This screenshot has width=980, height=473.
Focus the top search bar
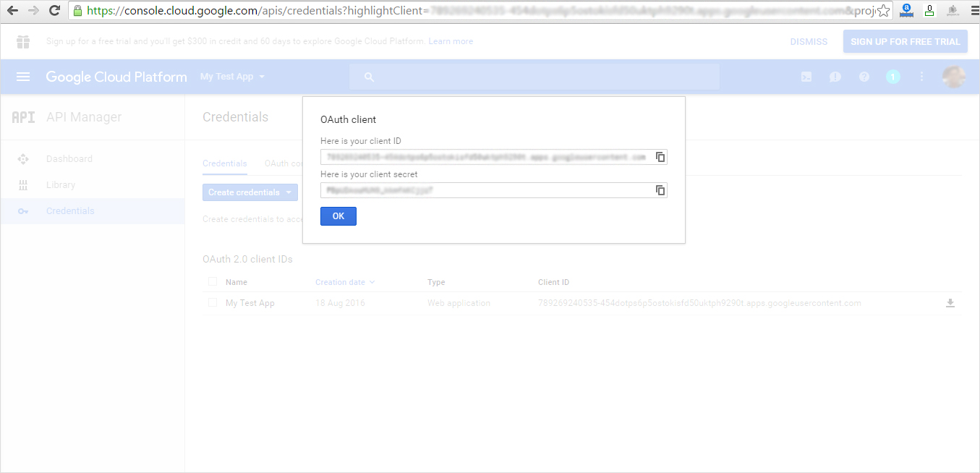tap(534, 77)
